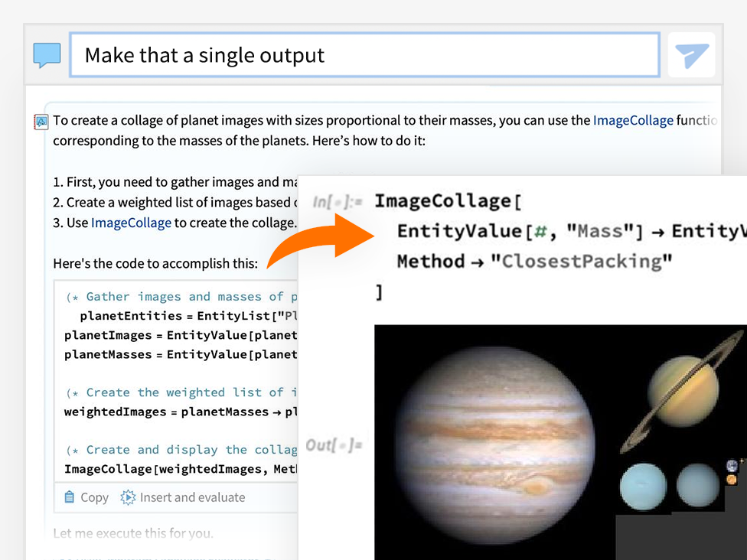Screen dimensions: 747x560
Task: Click the Insert and evaluate gear icon
Action: (128, 497)
